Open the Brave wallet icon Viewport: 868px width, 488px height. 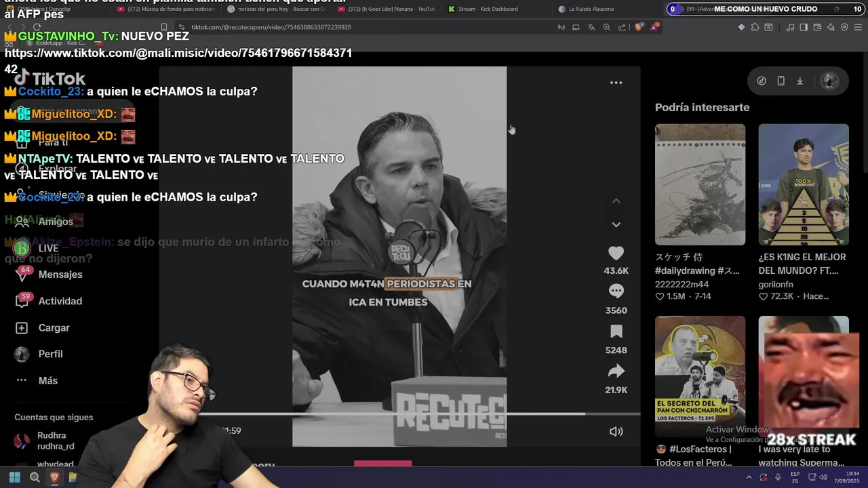click(x=817, y=27)
